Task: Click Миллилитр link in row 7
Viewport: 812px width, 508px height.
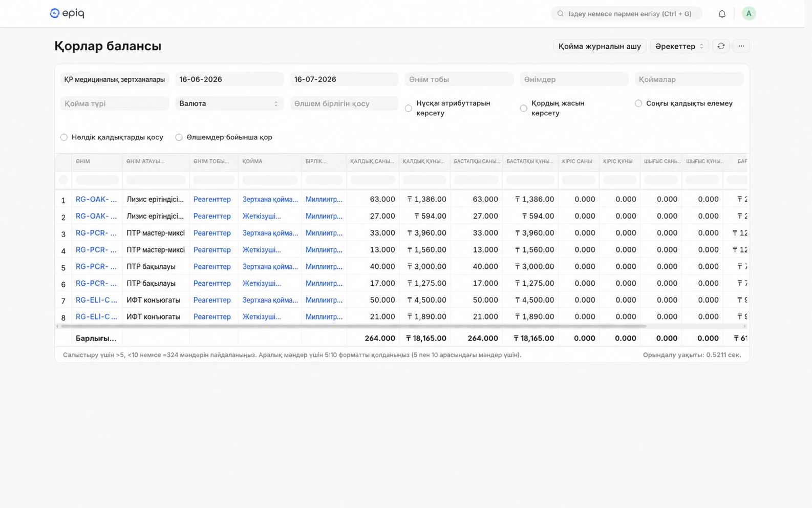Action: [324, 300]
